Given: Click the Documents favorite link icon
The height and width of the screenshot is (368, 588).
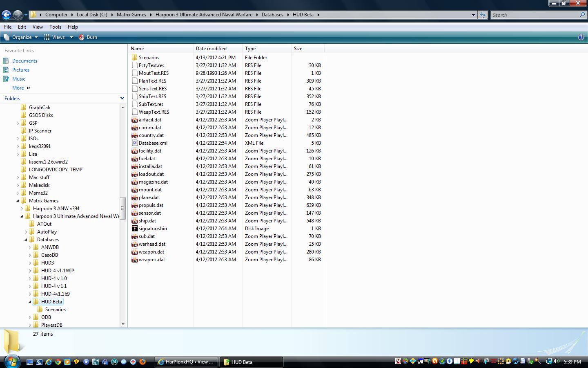Looking at the screenshot, I should 6,61.
